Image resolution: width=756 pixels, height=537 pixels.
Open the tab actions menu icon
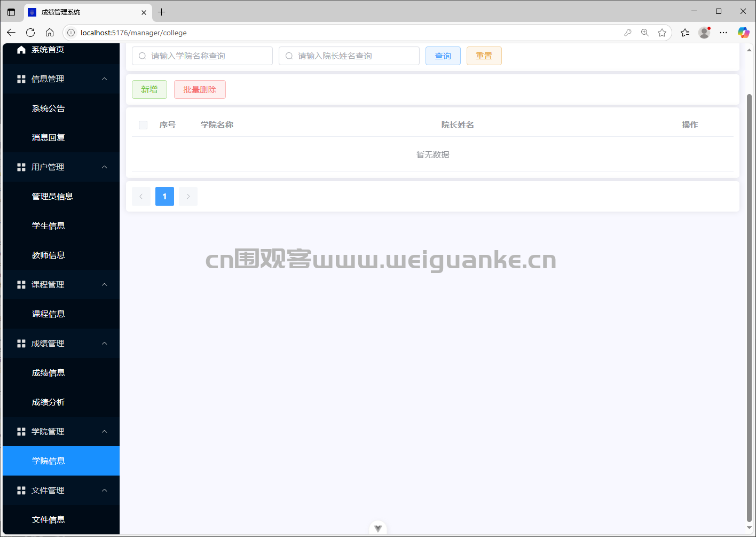point(11,12)
